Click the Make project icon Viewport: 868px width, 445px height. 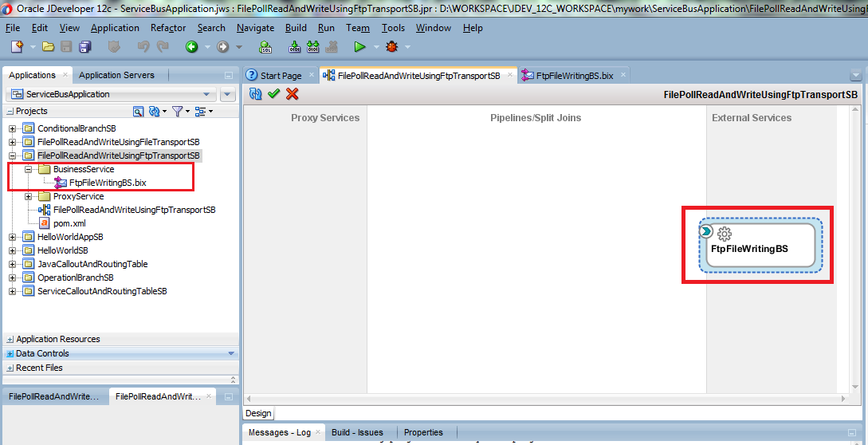tap(294, 47)
